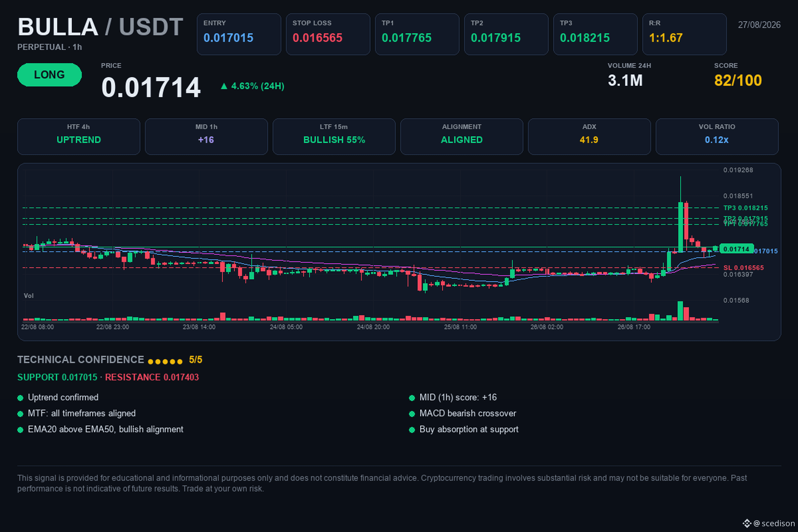Viewport: 798px width, 532px height.
Task: Click the 24/08 20:00 time axis label
Action: click(x=373, y=327)
